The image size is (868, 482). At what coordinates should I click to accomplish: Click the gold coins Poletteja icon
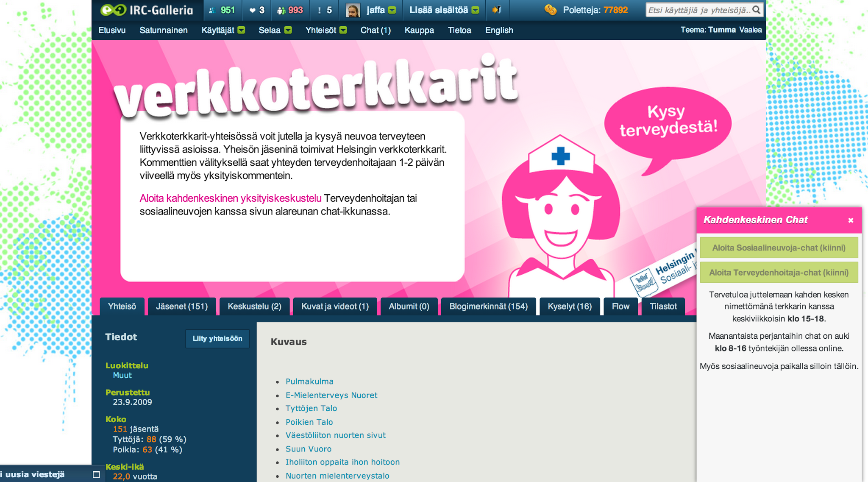[551, 10]
